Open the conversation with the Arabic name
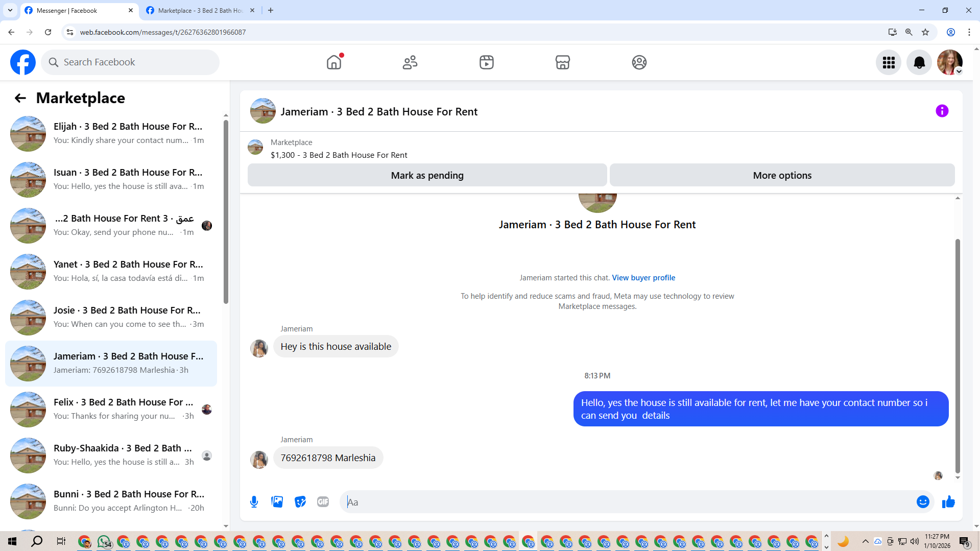Image resolution: width=980 pixels, height=551 pixels. pos(111,226)
